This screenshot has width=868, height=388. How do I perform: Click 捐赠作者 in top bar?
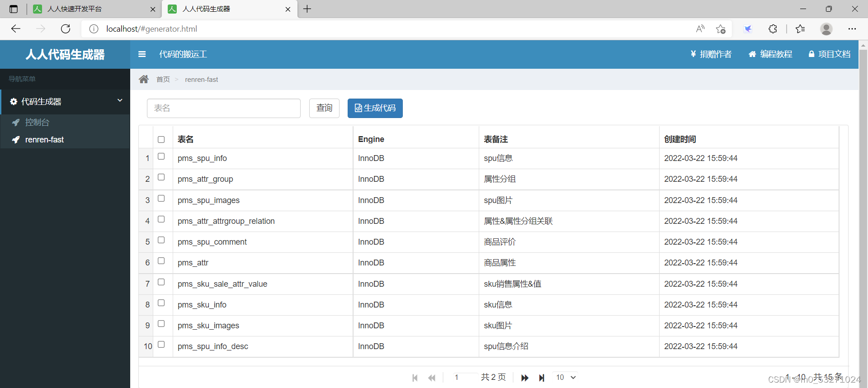711,54
